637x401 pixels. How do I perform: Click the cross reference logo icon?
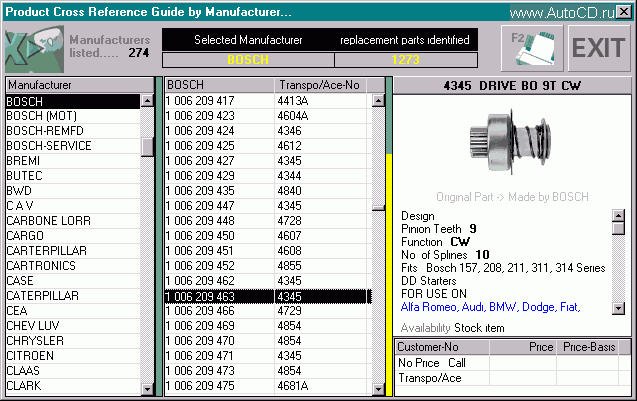coord(35,49)
